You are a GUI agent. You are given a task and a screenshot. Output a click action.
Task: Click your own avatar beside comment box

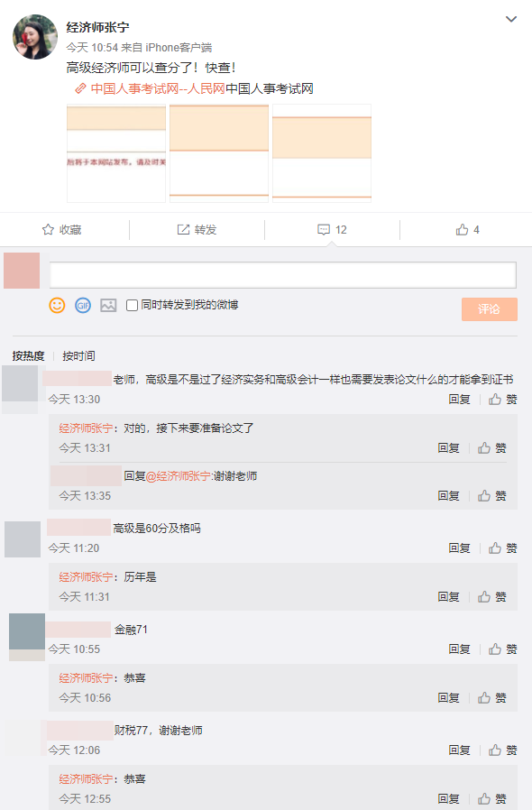pos(22,271)
